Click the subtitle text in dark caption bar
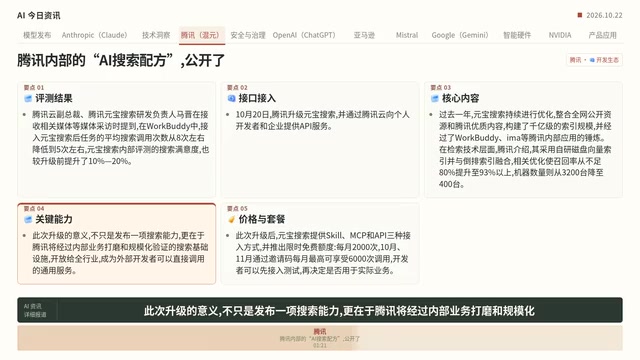Screen dimensions: 640x360 click(339, 311)
